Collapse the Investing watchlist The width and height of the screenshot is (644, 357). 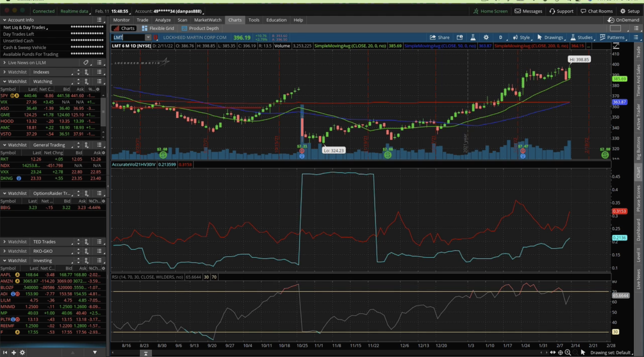(5, 261)
